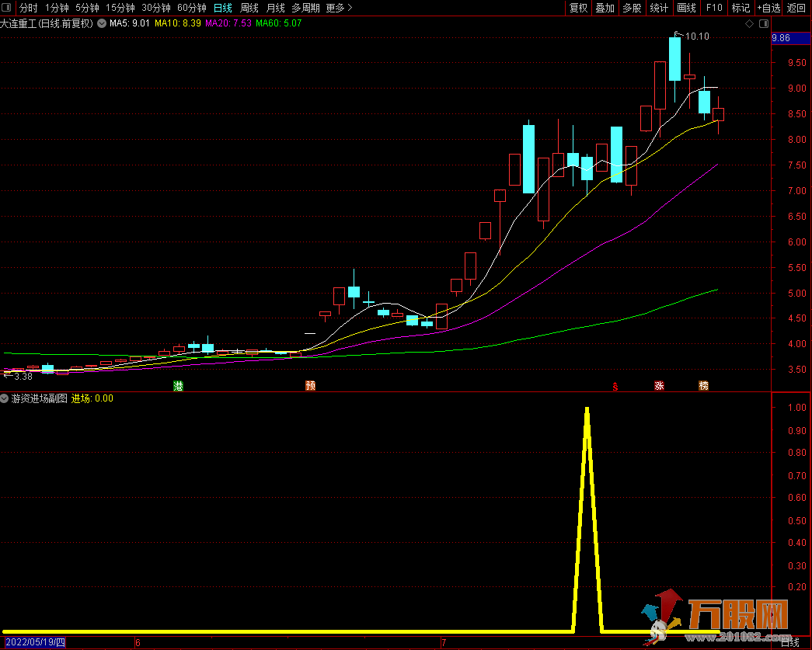Switch to the 5分钟 period
The image size is (812, 650).
[x=88, y=8]
